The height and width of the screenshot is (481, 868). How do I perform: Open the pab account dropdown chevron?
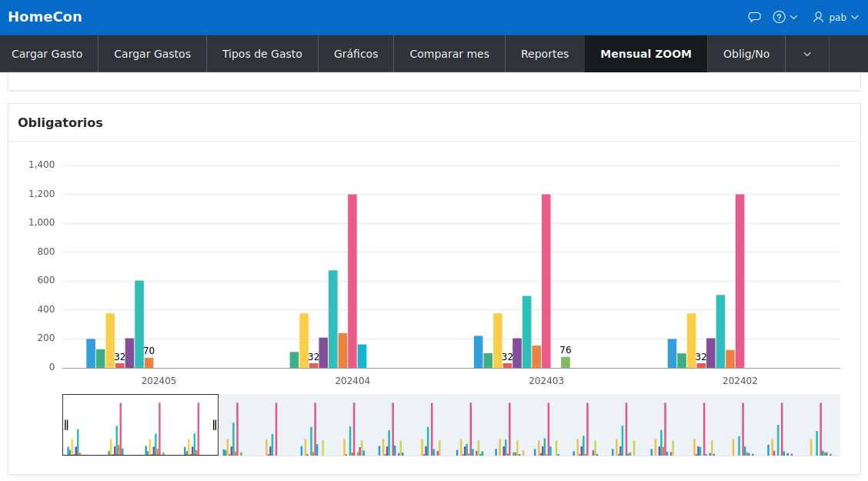pyautogui.click(x=853, y=16)
